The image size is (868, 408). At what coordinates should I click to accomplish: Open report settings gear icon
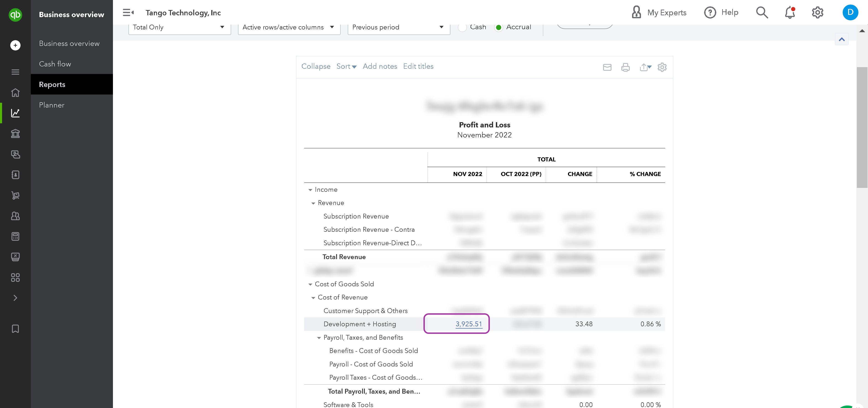pos(662,67)
